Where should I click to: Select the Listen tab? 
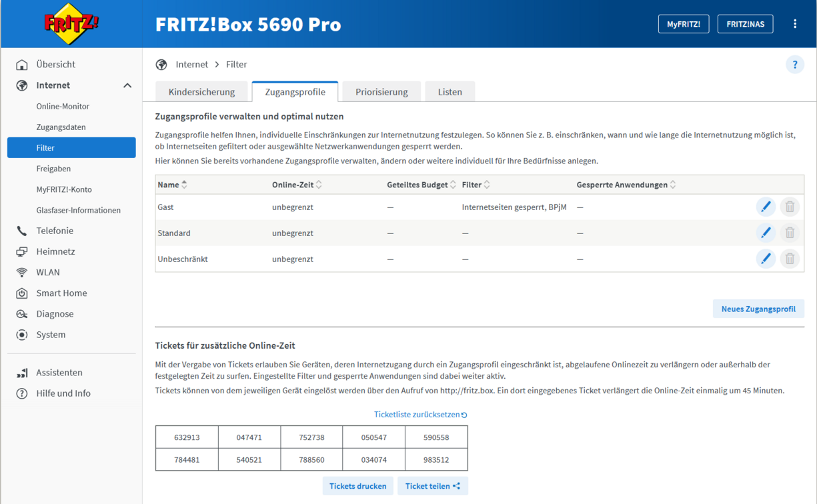coord(450,92)
